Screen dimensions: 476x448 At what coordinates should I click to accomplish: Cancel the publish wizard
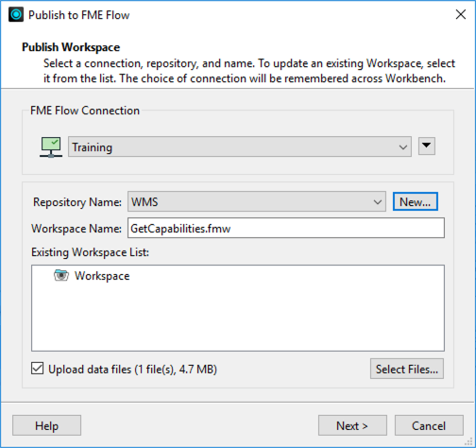point(429,425)
